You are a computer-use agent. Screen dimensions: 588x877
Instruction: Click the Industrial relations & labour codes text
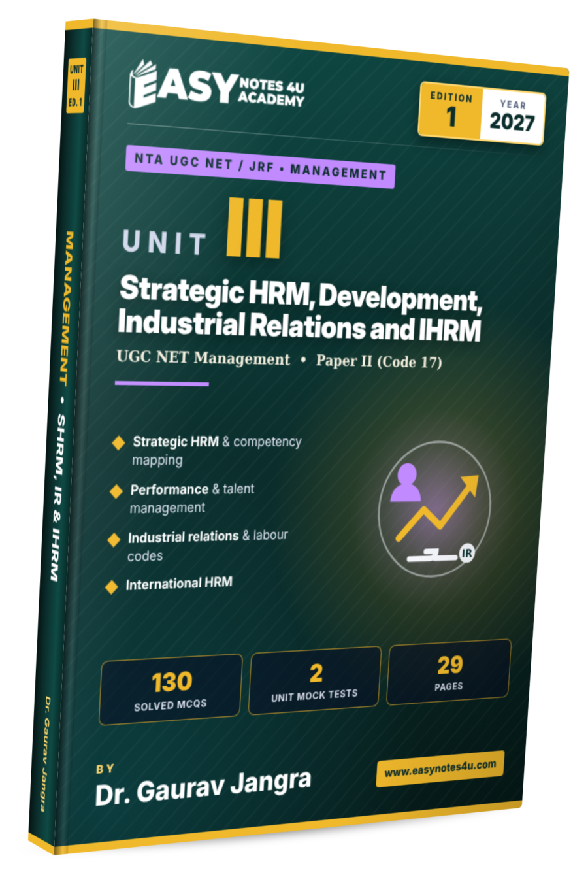click(x=208, y=546)
